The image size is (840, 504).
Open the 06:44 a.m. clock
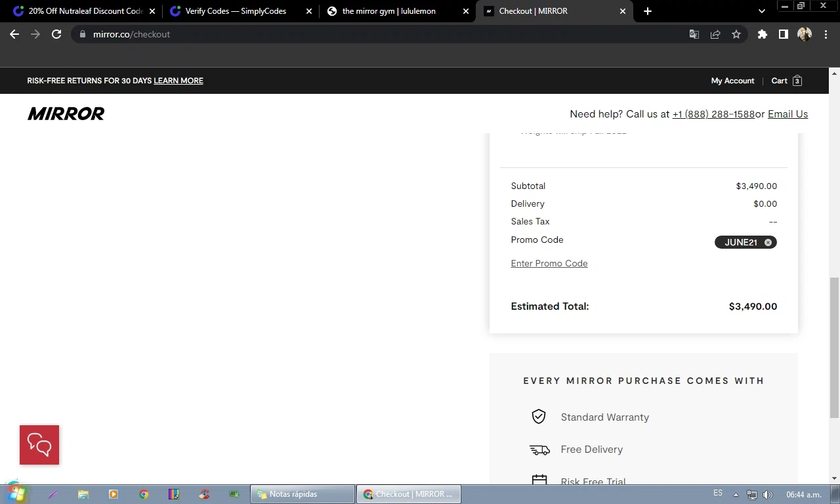coord(804,495)
